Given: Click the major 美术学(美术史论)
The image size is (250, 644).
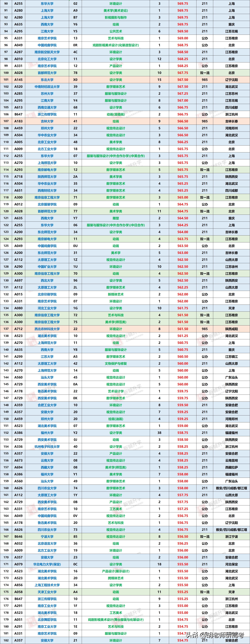Looking at the screenshot, I should 116,10.
